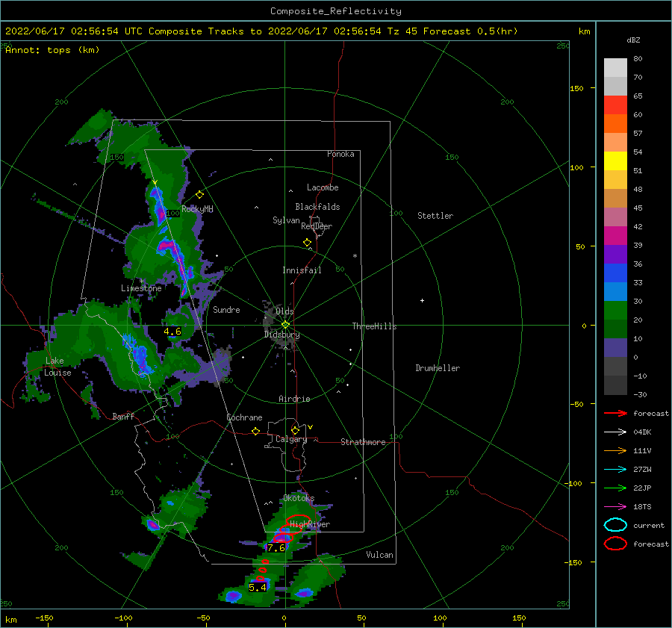672x628 pixels.
Task: Click the Lacombe city label
Action: click(x=323, y=187)
